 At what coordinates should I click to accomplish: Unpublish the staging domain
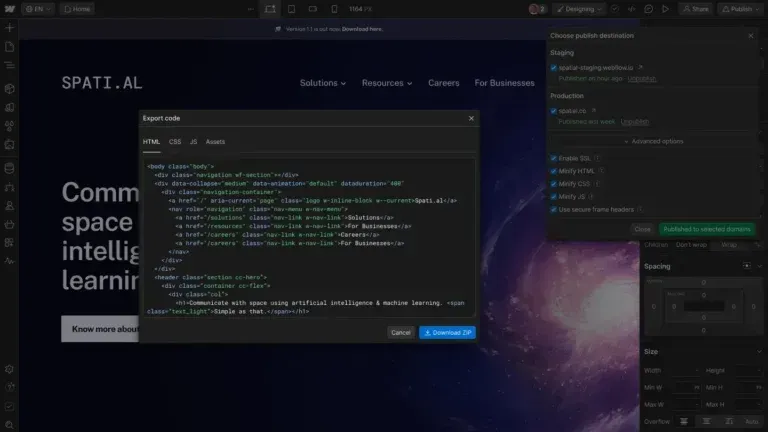(x=642, y=78)
